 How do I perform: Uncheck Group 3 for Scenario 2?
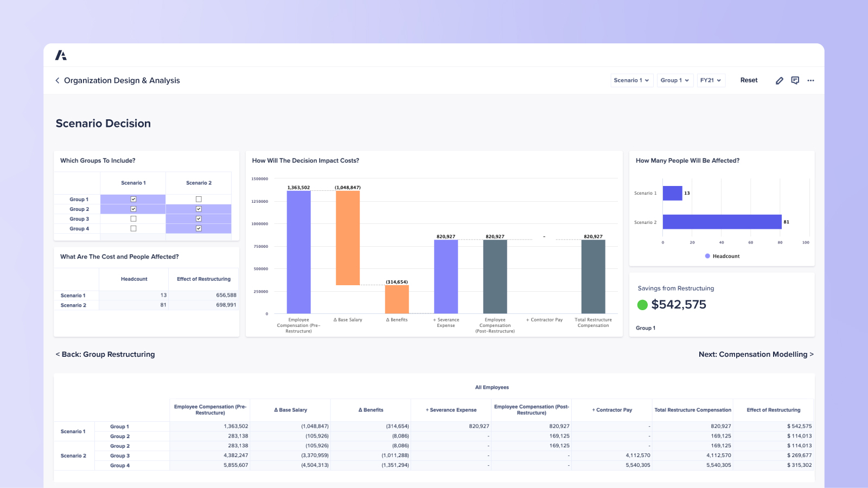point(198,219)
